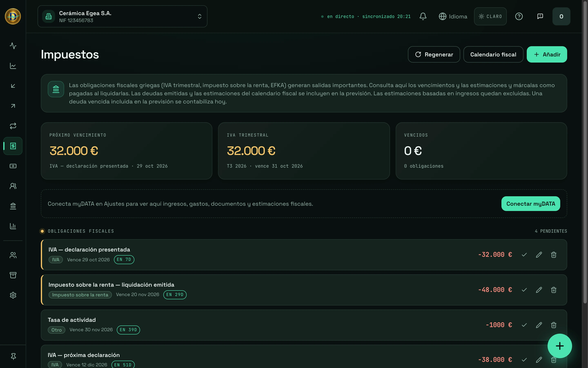Open the activity pulse sidebar icon
This screenshot has height=368, width=588.
13,46
